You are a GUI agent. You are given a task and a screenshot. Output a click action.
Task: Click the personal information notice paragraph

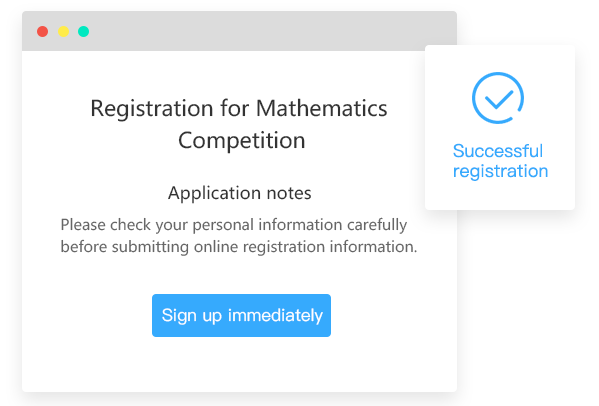239,236
